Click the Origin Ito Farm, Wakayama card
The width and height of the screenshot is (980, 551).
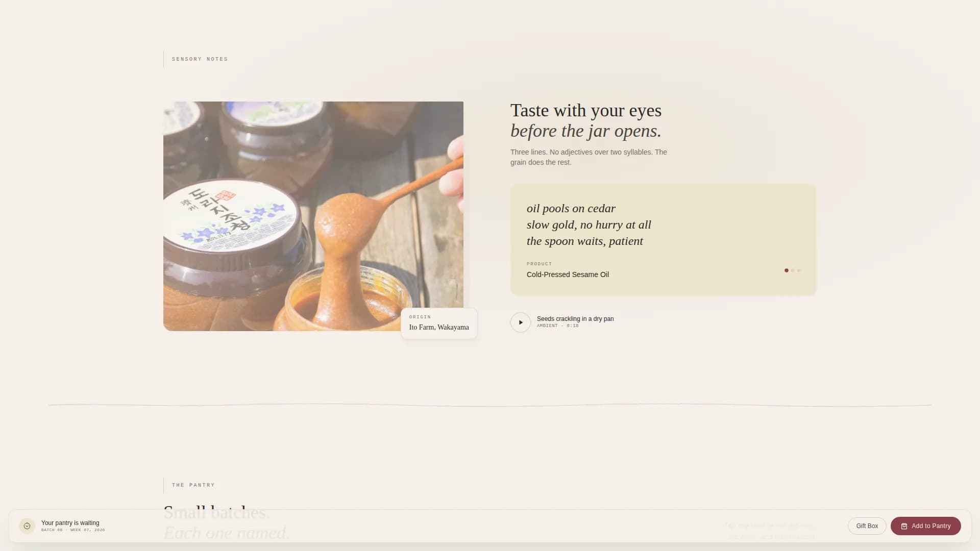(439, 323)
